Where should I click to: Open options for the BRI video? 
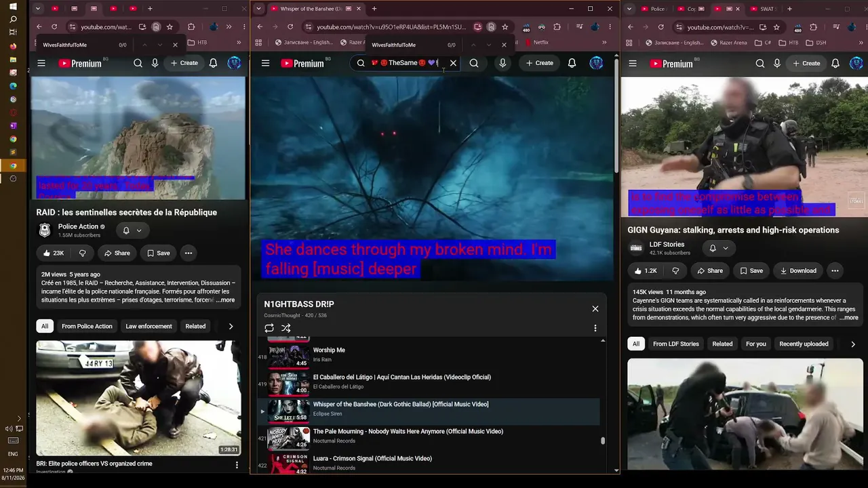tap(237, 465)
